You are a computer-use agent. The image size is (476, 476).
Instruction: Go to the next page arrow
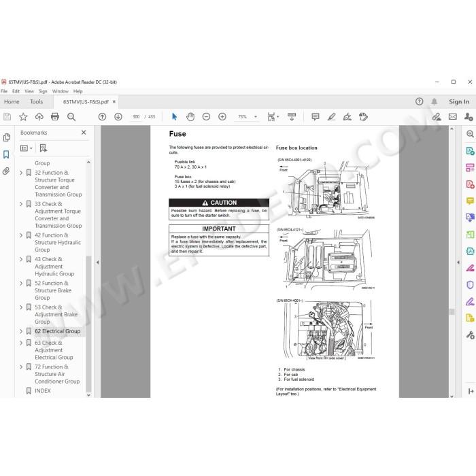(118, 117)
